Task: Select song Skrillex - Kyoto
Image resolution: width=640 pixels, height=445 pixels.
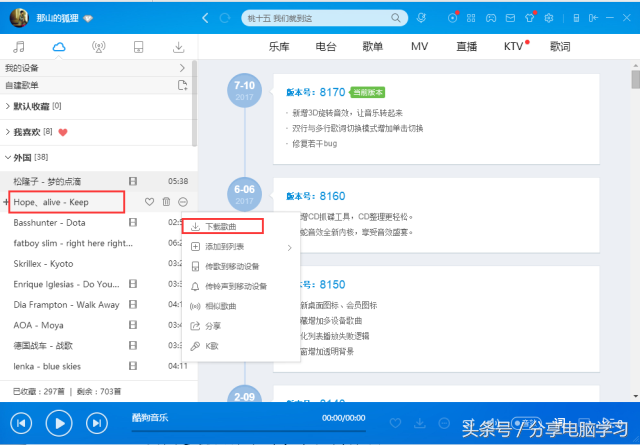Action: click(x=43, y=264)
